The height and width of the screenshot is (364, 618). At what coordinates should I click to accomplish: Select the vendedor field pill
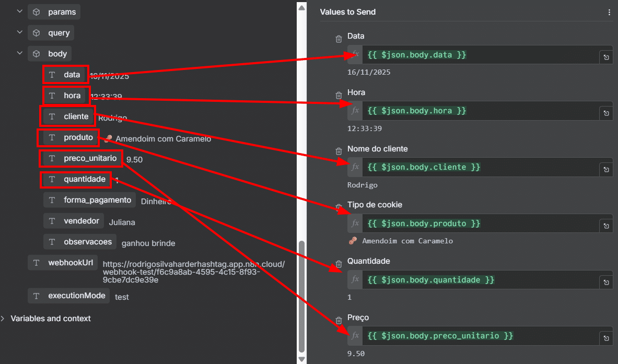(74, 221)
